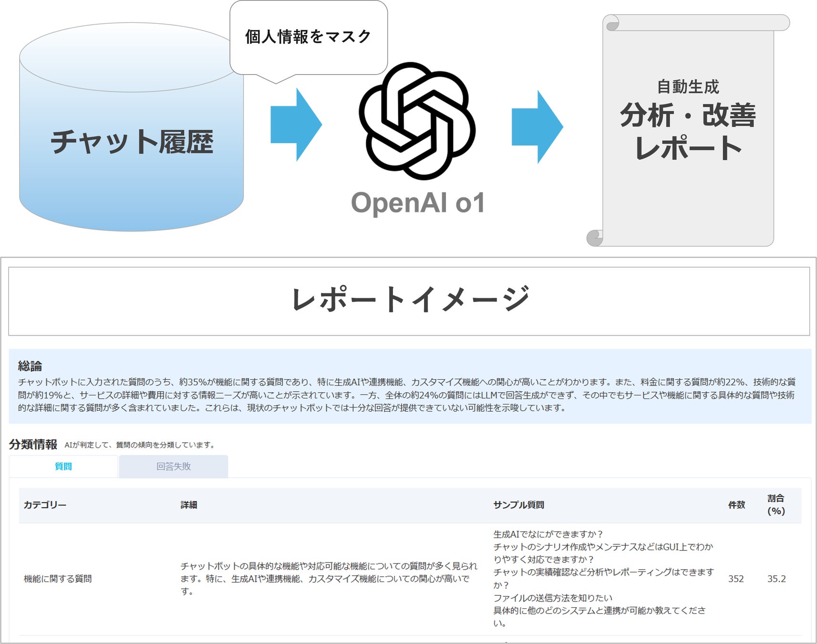Click the 分類情報 section heading
817x644 pixels.
[33, 444]
